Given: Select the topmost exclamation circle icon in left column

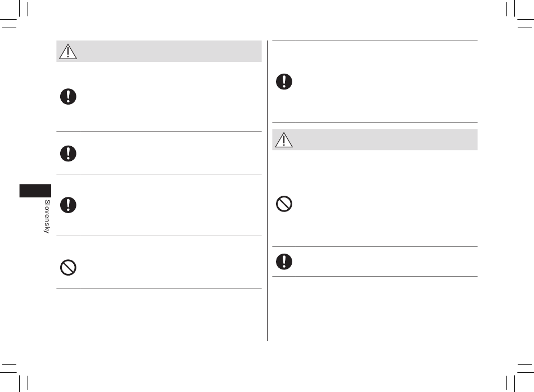Looking at the screenshot, I should (68, 97).
